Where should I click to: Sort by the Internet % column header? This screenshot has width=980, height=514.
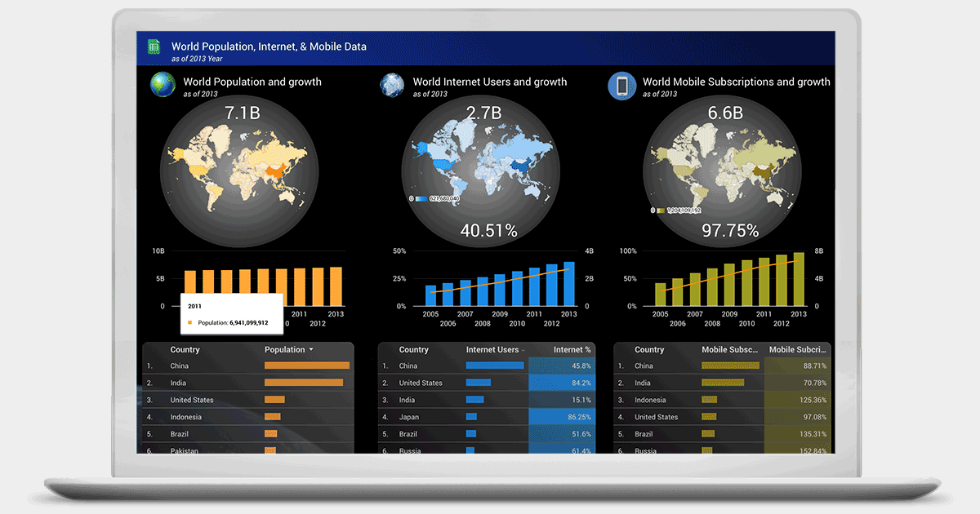click(572, 350)
